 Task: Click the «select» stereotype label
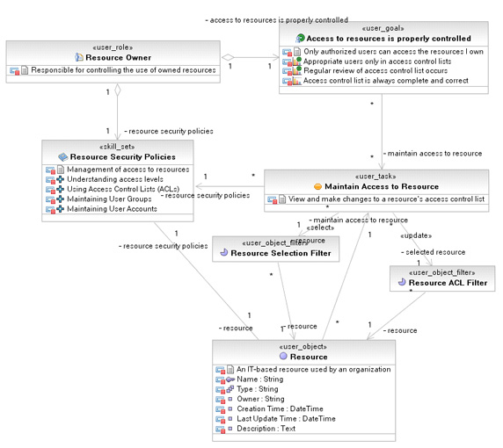click(320, 228)
